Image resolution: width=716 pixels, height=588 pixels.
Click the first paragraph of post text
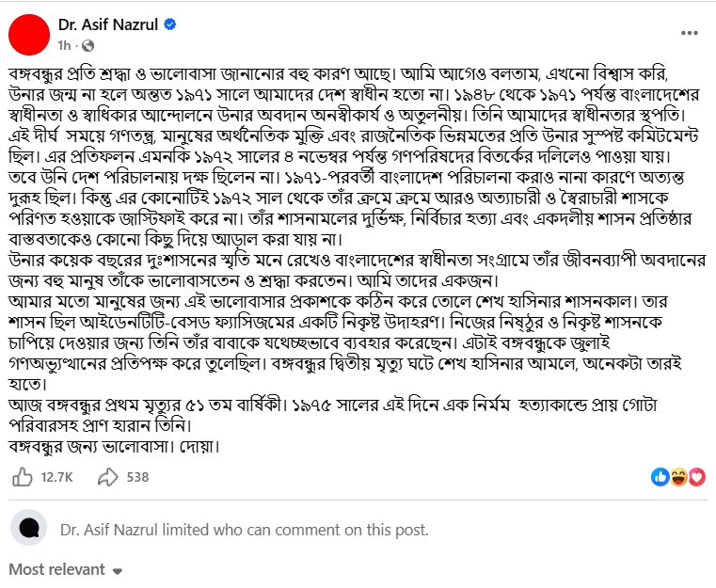pyautogui.click(x=354, y=156)
